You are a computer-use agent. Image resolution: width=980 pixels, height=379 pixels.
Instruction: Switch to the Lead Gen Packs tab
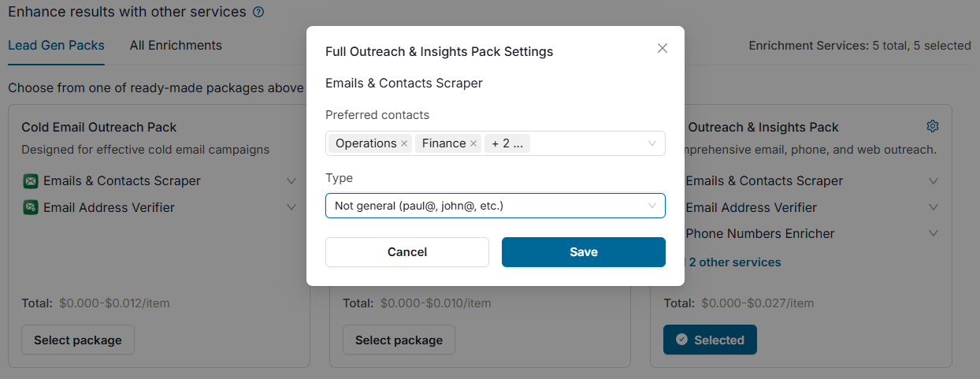(x=56, y=46)
